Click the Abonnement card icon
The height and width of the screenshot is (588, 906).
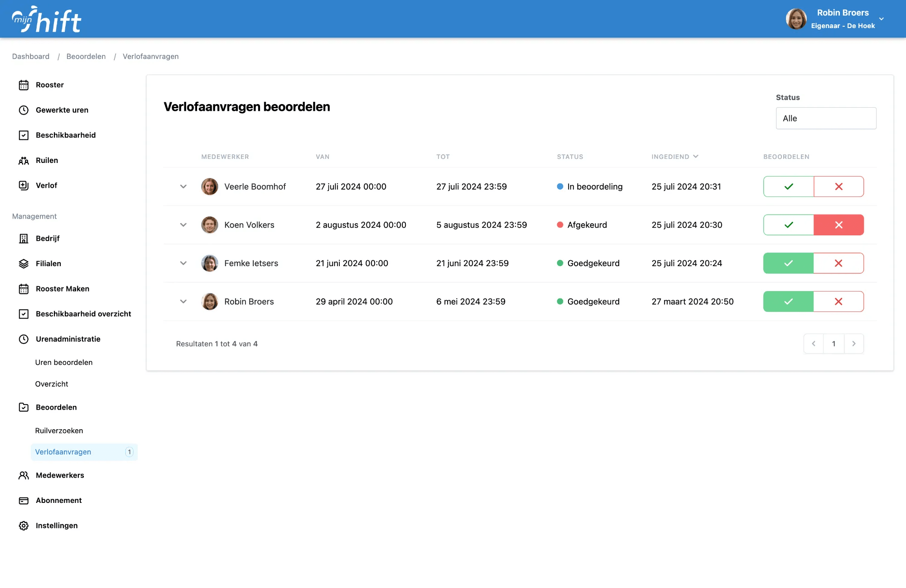tap(24, 501)
